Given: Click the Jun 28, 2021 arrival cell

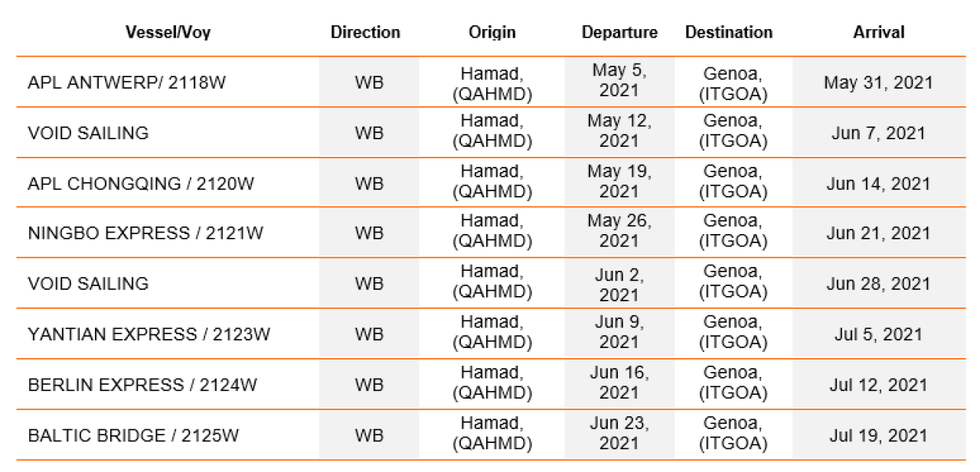Looking at the screenshot, I should 879,284.
